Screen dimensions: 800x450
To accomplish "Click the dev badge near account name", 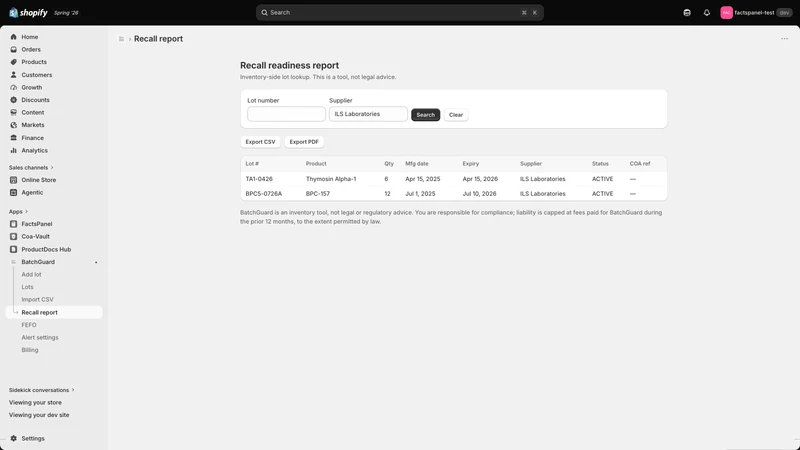I will pos(784,13).
